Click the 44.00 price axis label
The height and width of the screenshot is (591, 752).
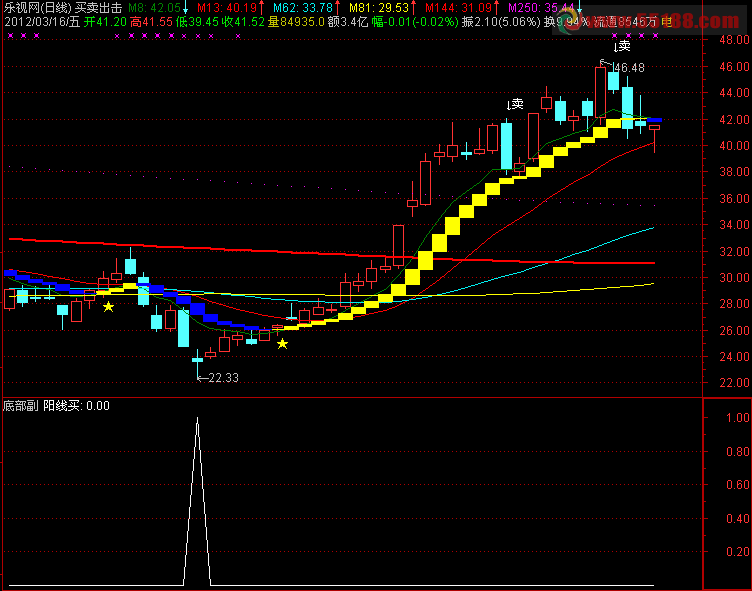pyautogui.click(x=734, y=93)
